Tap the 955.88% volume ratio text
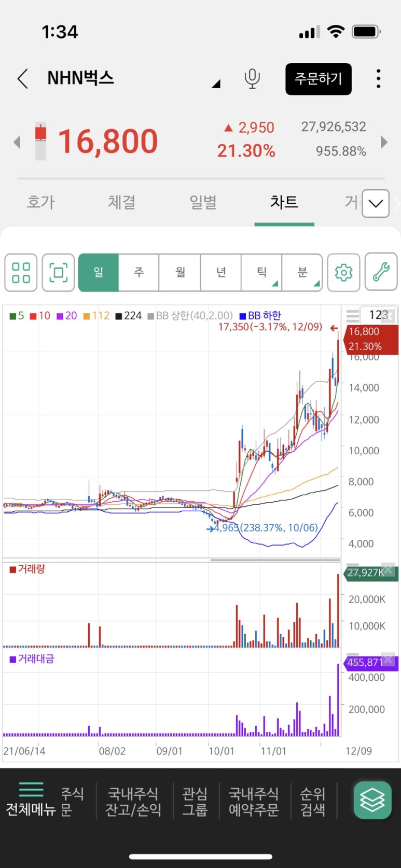This screenshot has height=868, width=401. [x=341, y=151]
